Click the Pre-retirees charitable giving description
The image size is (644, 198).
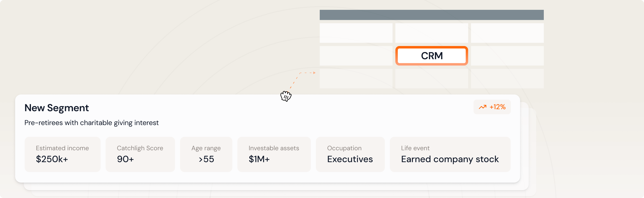(91, 123)
